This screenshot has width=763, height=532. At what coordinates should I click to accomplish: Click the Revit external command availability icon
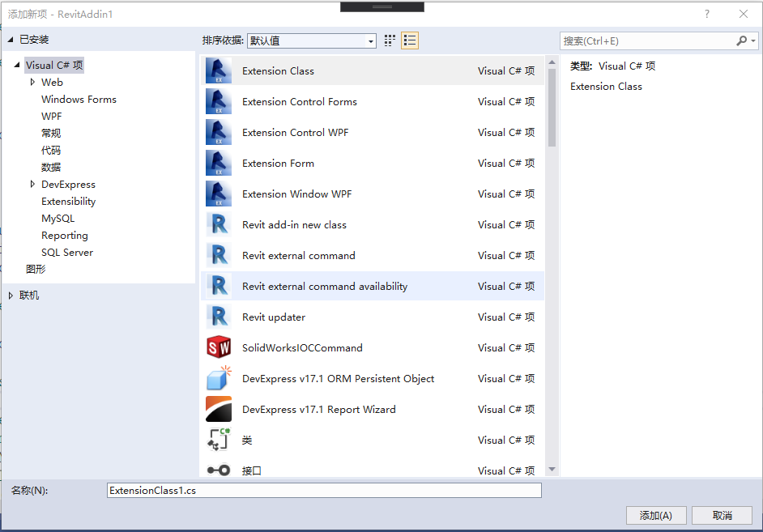pos(218,286)
